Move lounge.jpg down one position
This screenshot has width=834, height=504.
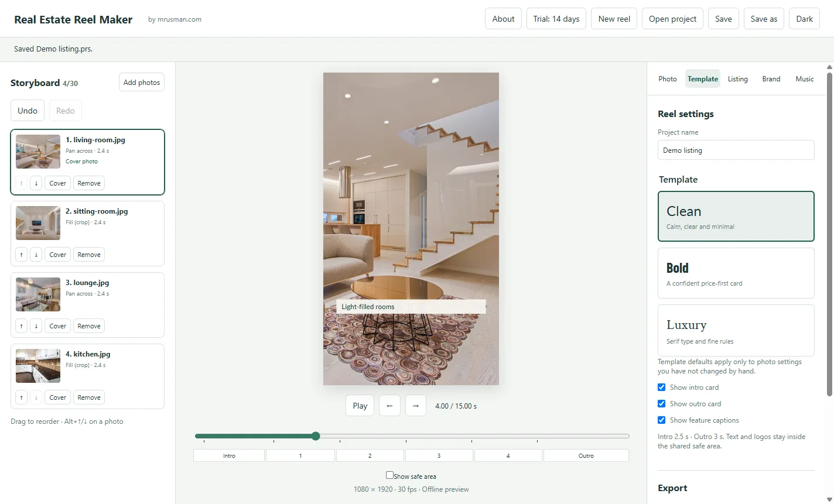click(x=36, y=326)
